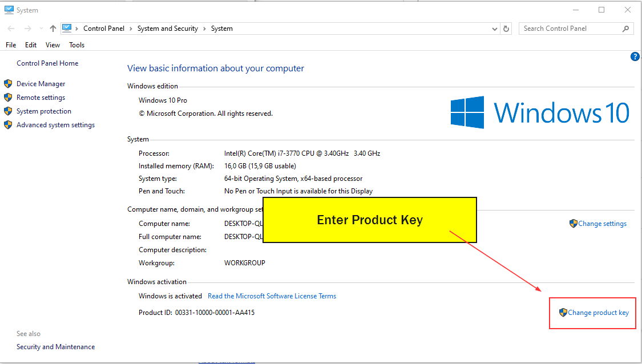This screenshot has width=642, height=364.
Task: Open Security and Maintenance link
Action: point(56,347)
